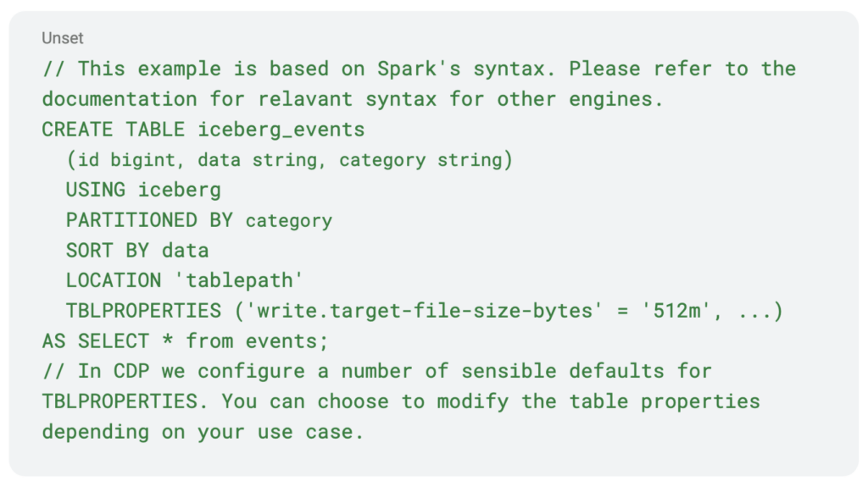
Task: Click the "SORT BY data" line
Action: (137, 250)
